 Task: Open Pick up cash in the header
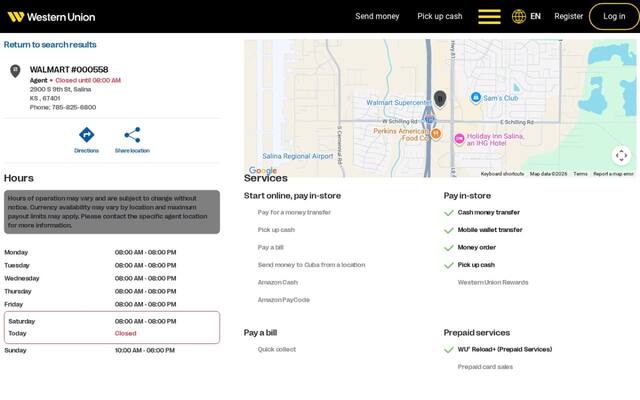[440, 16]
